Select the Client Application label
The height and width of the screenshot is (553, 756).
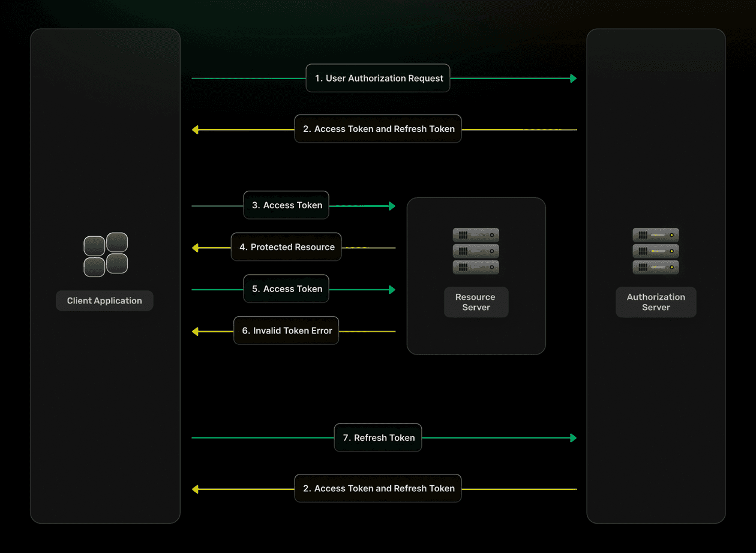coord(104,300)
